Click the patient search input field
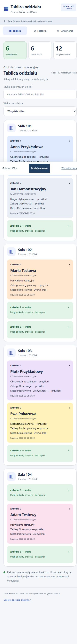 click(x=40, y=95)
